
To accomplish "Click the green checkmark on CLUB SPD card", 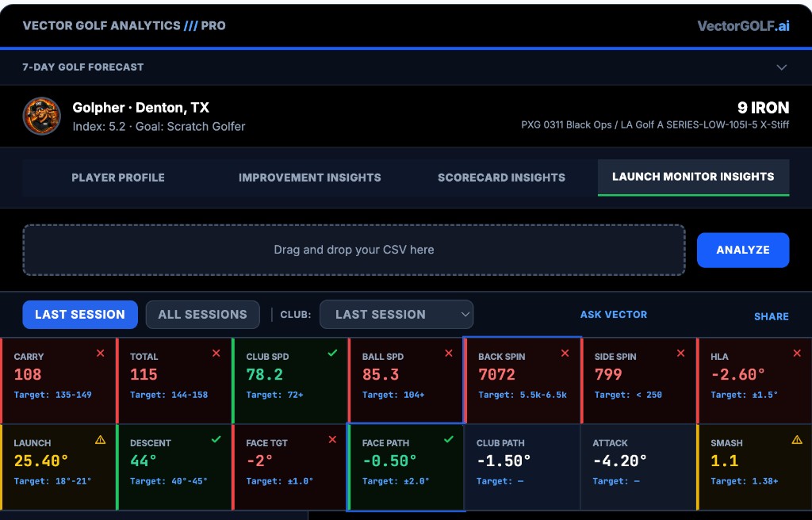I will coord(332,354).
